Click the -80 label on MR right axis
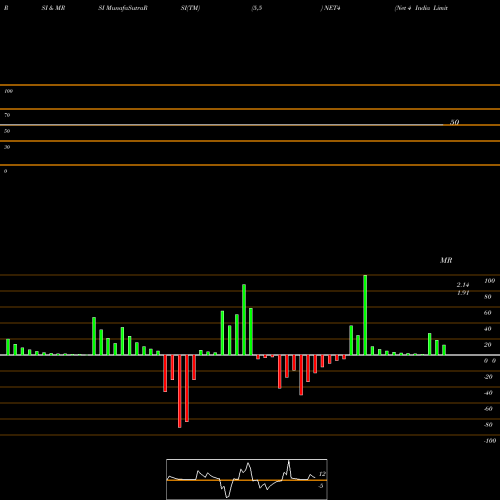 click(488, 425)
